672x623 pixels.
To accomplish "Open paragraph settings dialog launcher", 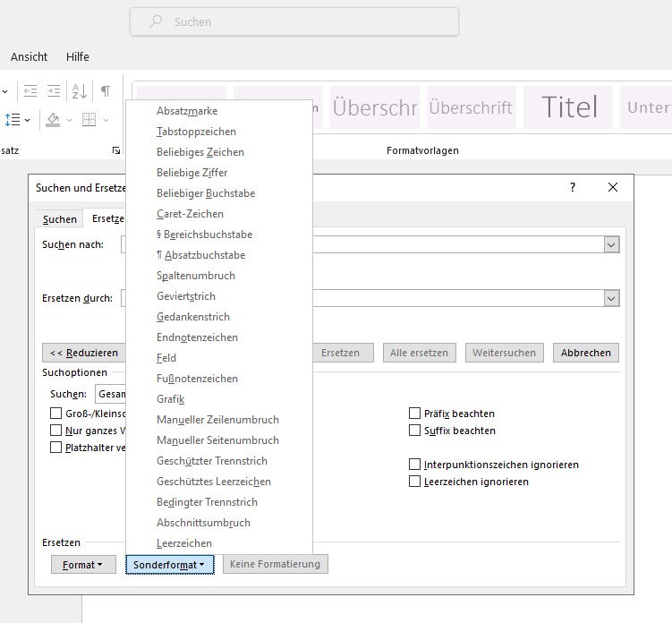I will point(116,150).
